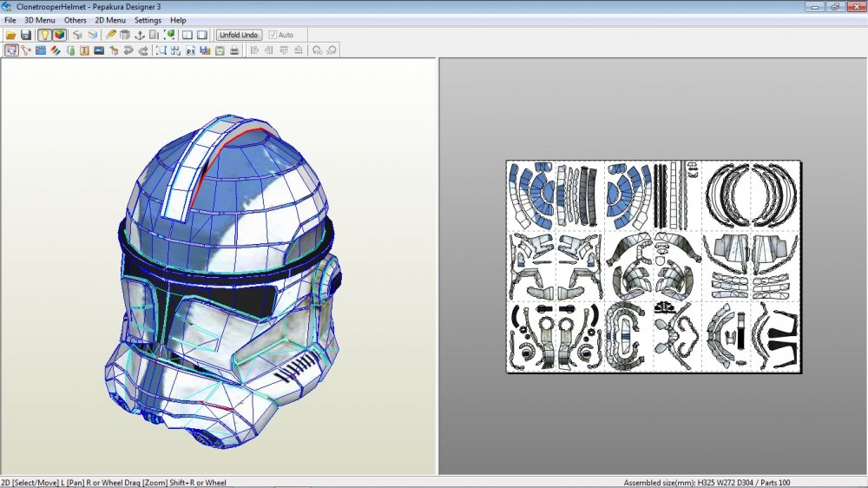Toggle the colored cube texture display
This screenshot has height=488, width=868.
[x=59, y=35]
